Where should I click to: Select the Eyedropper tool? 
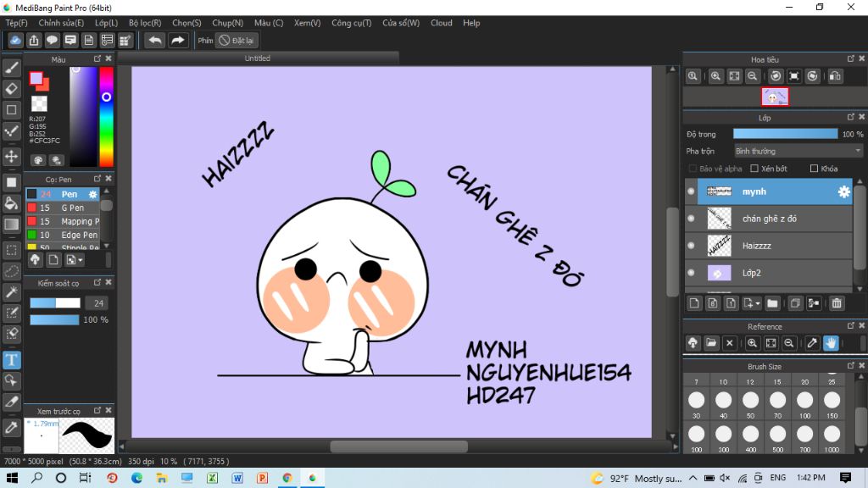point(12,427)
